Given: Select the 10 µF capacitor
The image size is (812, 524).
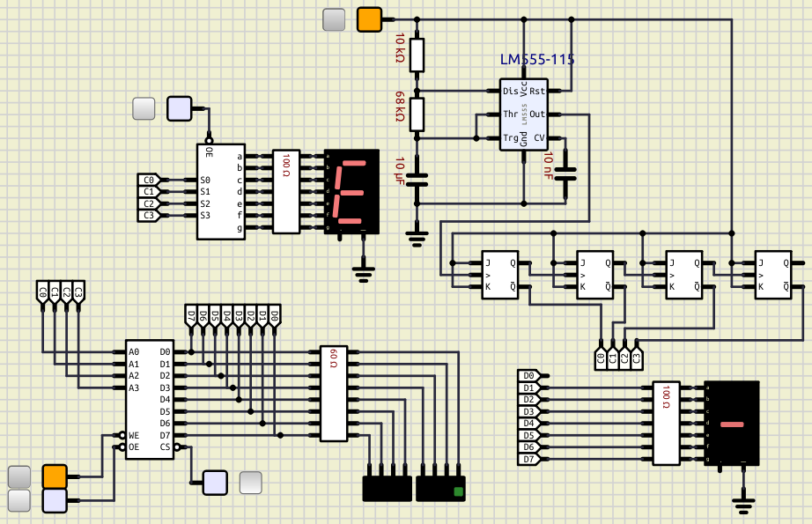Looking at the screenshot, I should pos(417,180).
